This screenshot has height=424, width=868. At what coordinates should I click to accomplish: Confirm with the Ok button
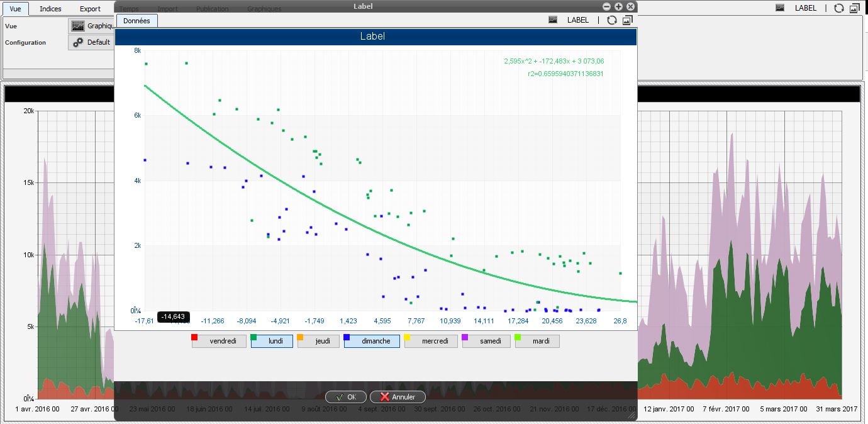coord(345,397)
